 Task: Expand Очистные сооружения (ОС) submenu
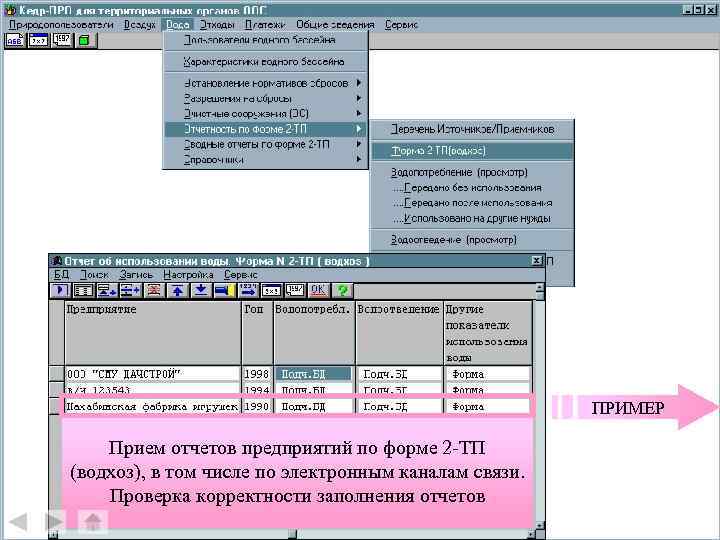(x=266, y=113)
